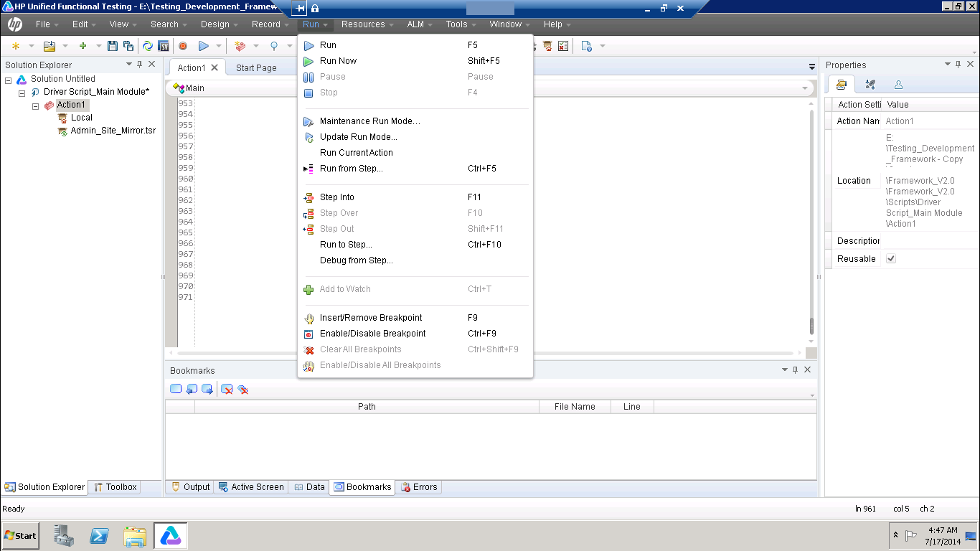Screen dimensions: 980x551
Task: Collapse the Action1 node in Solution Explorer
Action: [x=34, y=104]
